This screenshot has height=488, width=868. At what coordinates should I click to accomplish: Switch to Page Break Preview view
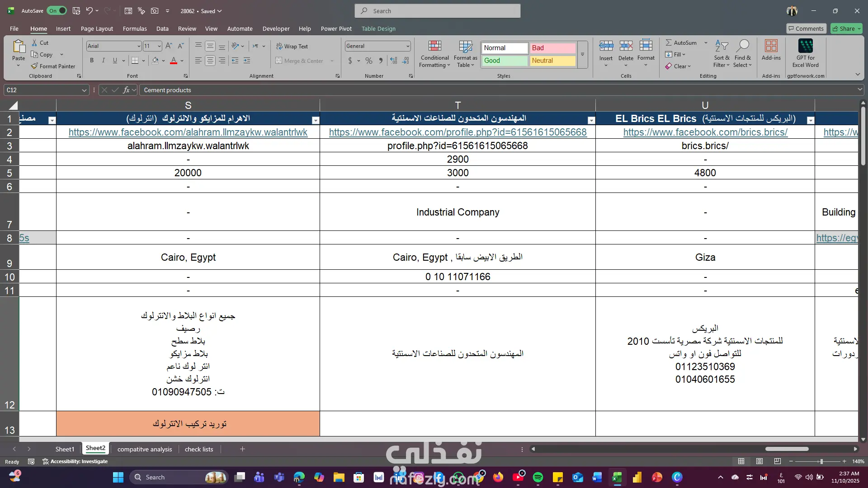point(777,461)
